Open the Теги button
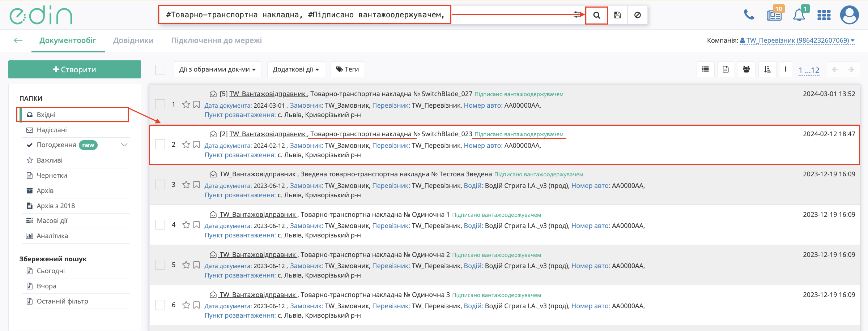Viewport: 868px width, 331px height. click(348, 69)
